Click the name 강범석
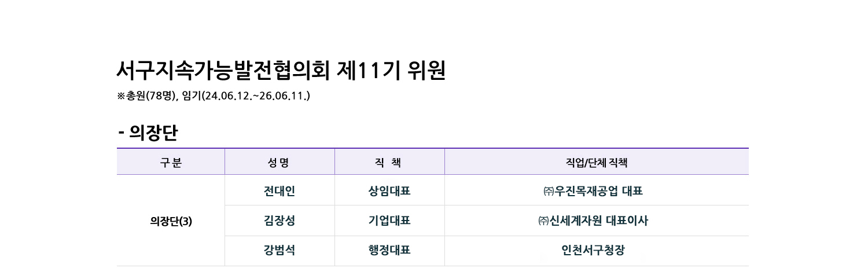The image size is (868, 268). tap(279, 251)
